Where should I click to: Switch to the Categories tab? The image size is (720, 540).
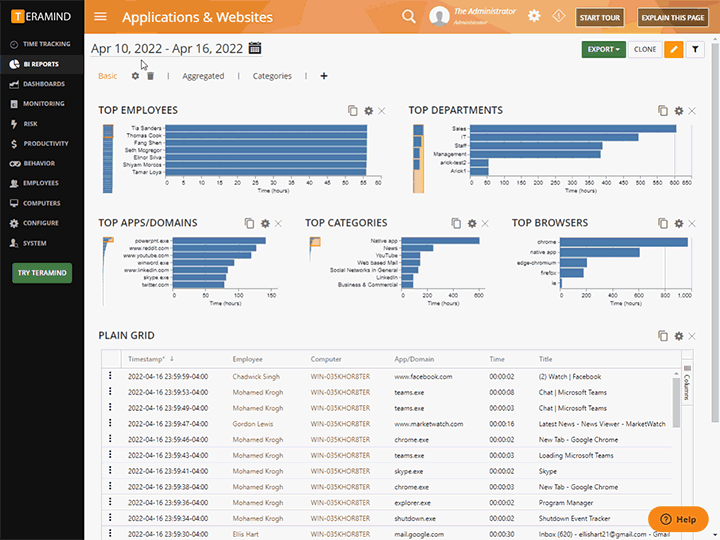pos(272,76)
